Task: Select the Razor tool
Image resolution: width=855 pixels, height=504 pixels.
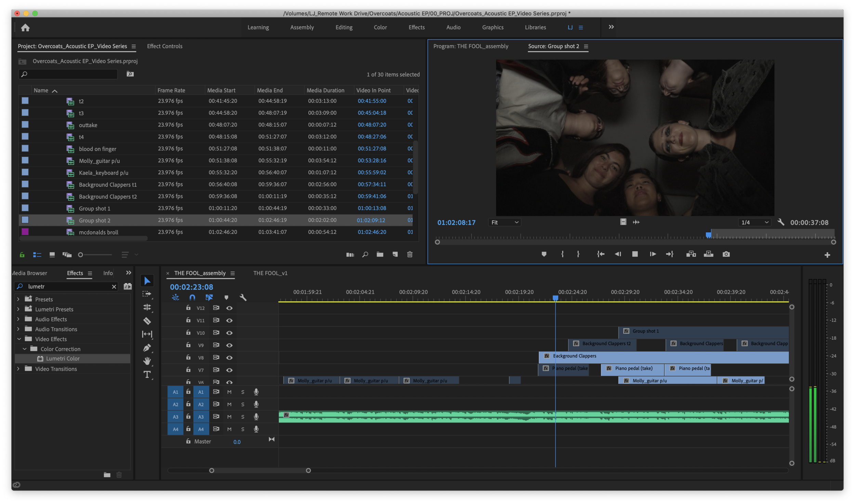Action: 147,321
